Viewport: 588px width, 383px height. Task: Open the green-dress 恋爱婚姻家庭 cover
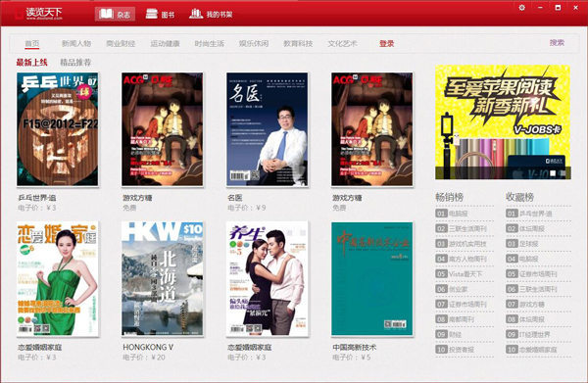point(58,279)
